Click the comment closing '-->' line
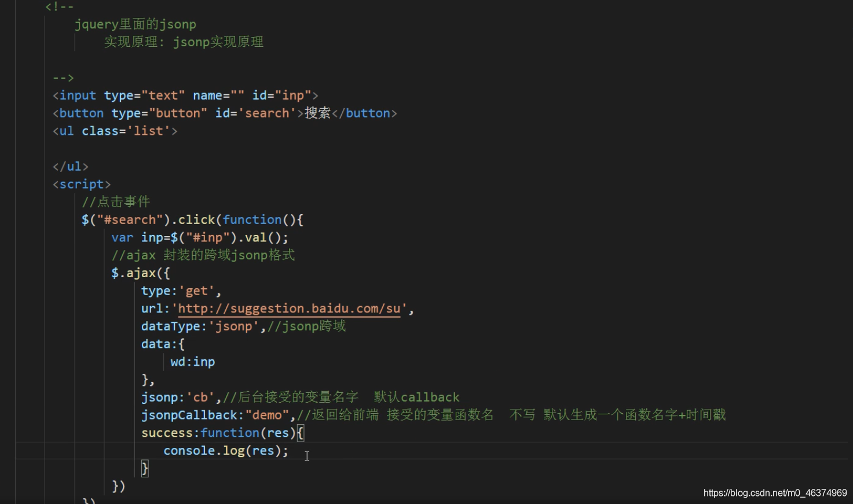This screenshot has height=504, width=853. click(x=63, y=78)
